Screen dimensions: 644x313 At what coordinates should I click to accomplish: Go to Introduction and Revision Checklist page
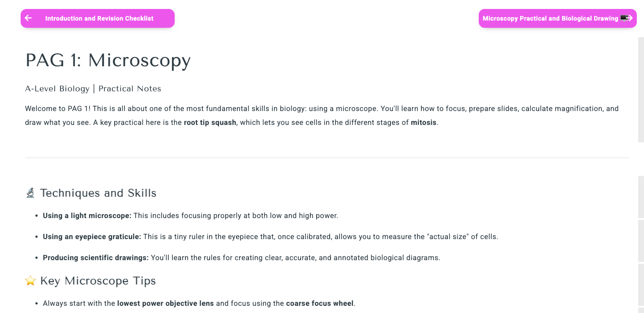(x=99, y=18)
